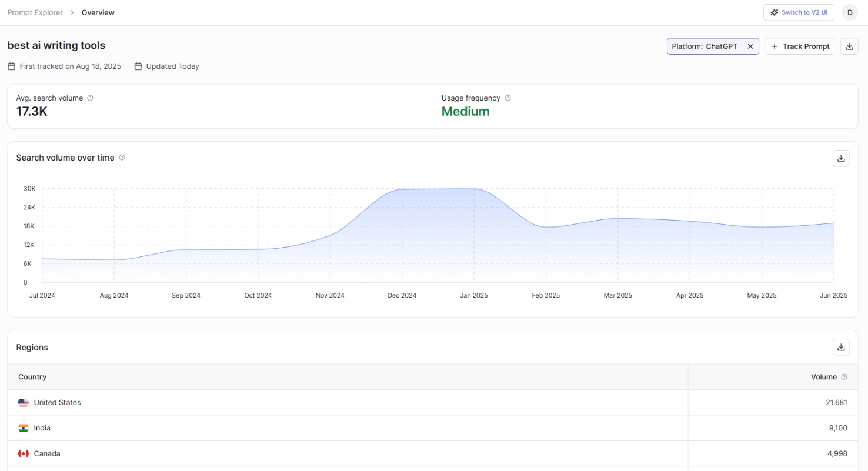Select the Canada row label
Image resolution: width=868 pixels, height=471 pixels.
tap(47, 454)
